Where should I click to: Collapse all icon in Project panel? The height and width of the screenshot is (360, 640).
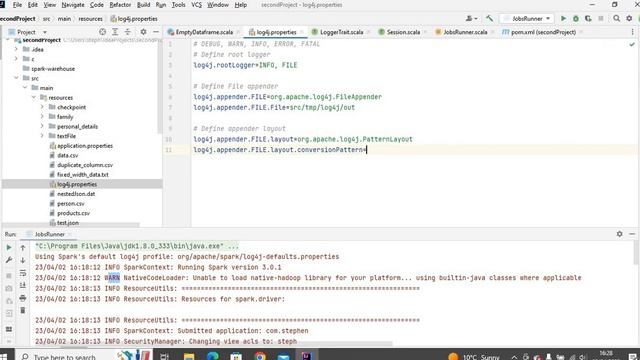(127, 32)
